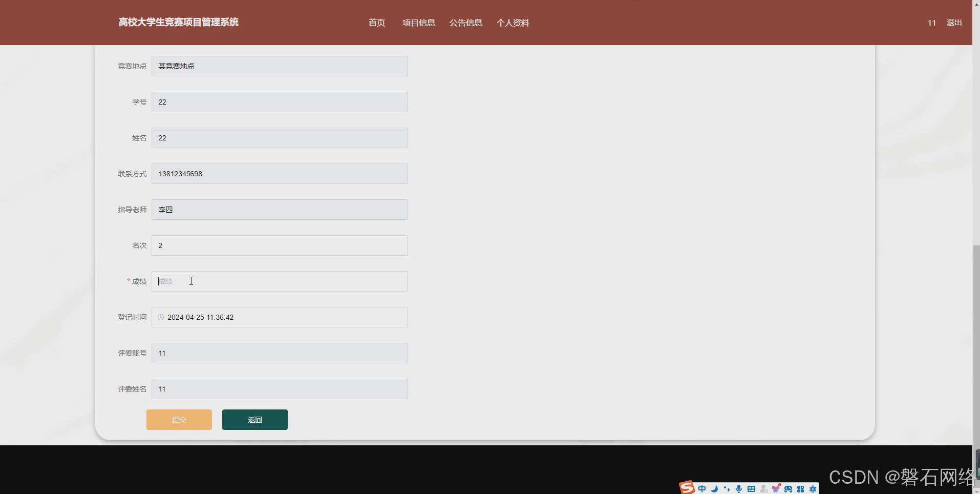Toggle the Chinese/English 中 mode icon
Image resolution: width=980 pixels, height=494 pixels.
pos(702,489)
